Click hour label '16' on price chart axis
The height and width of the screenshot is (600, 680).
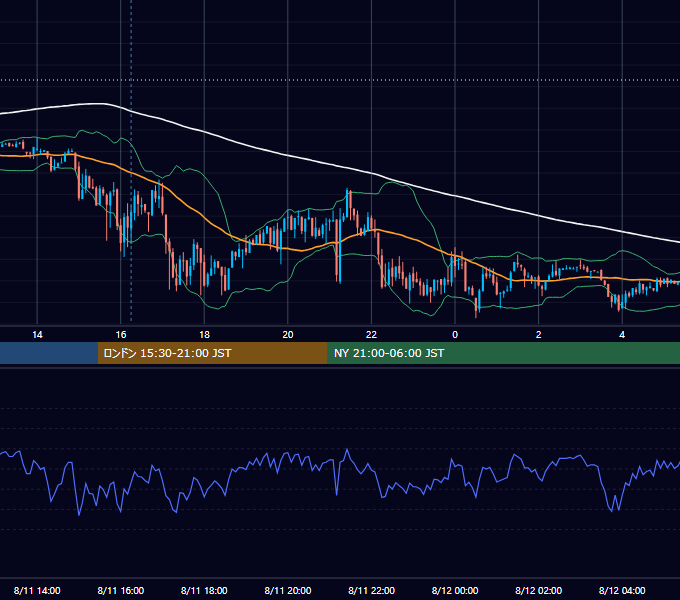click(121, 335)
